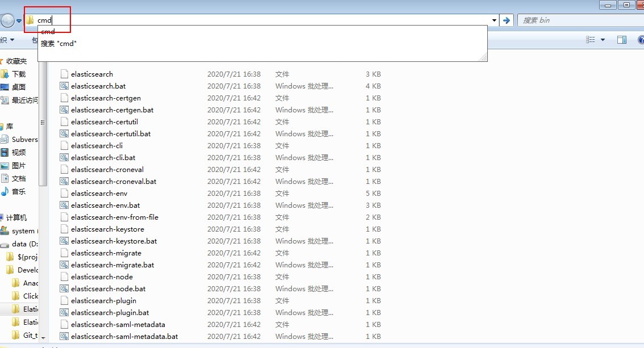Open the view options dropdown arrow

(603, 40)
